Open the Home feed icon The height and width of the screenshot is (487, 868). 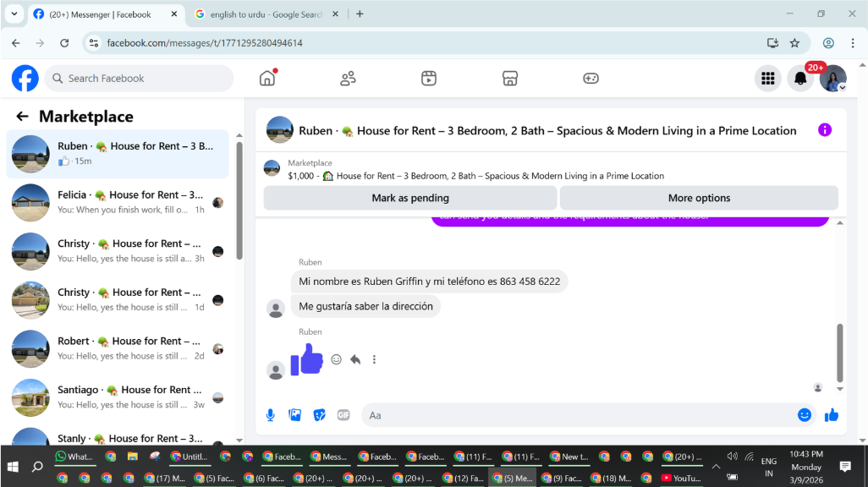(x=267, y=78)
